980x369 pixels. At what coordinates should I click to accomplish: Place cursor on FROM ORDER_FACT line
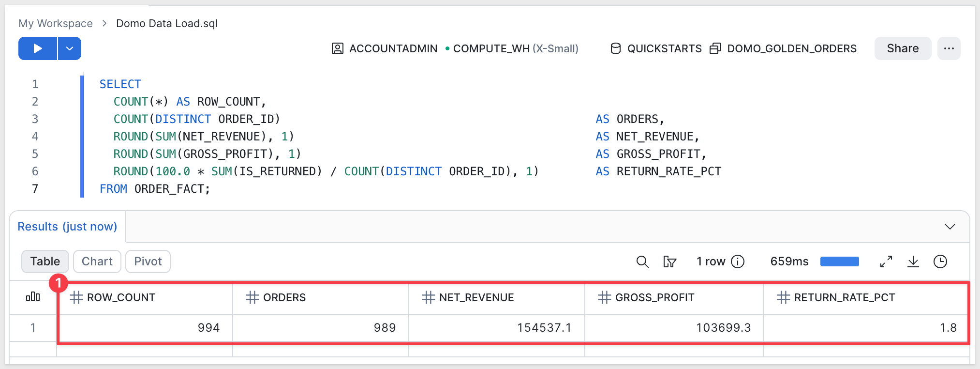click(x=155, y=189)
